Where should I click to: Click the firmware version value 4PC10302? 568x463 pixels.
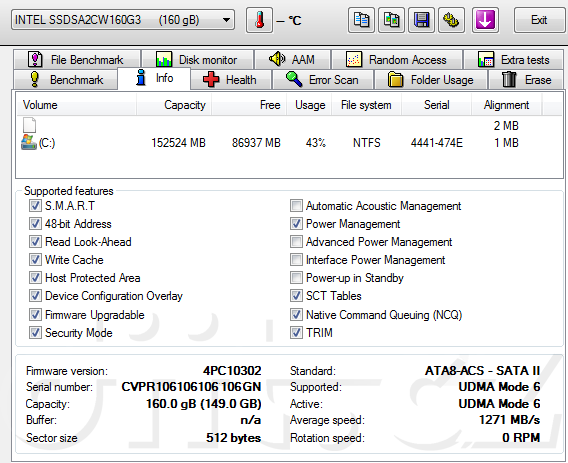coord(232,371)
